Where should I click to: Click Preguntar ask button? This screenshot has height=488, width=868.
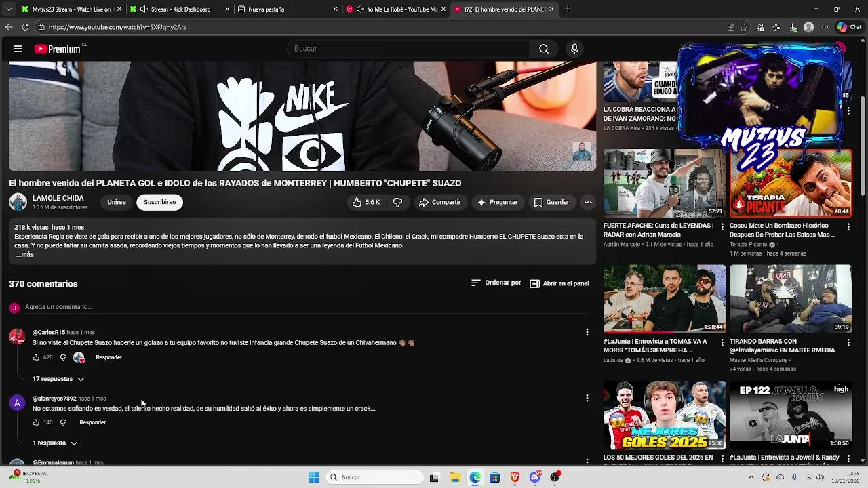click(497, 202)
